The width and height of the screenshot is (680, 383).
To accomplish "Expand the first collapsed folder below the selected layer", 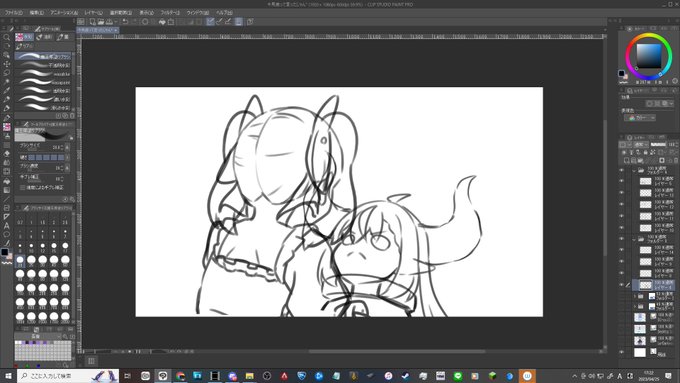I will point(634,296).
